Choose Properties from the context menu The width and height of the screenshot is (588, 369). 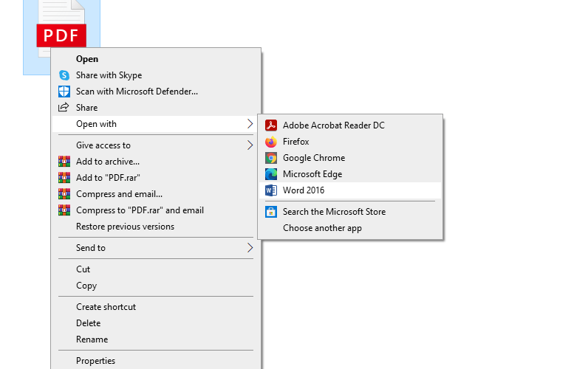tap(95, 361)
